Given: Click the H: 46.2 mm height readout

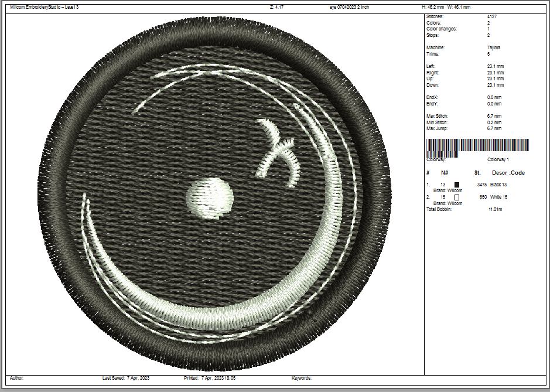Looking at the screenshot, I should pos(433,7).
